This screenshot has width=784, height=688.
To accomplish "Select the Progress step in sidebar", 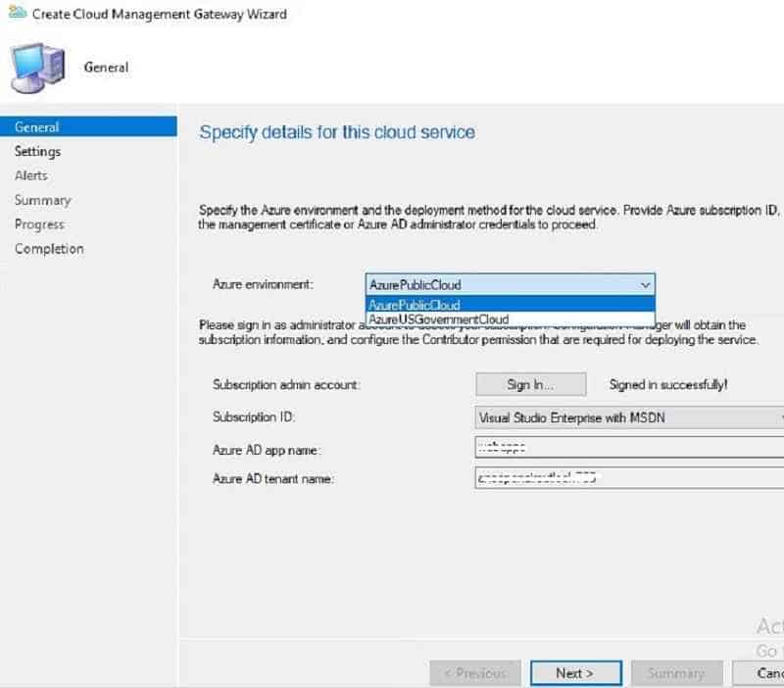I will point(39,224).
